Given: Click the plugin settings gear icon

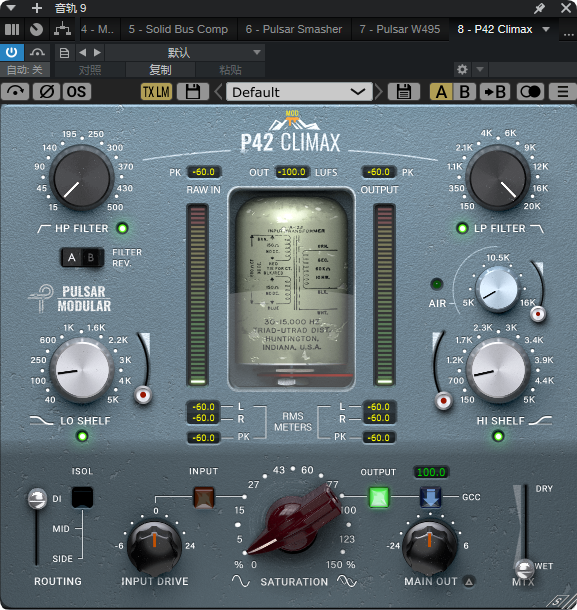Looking at the screenshot, I should click(462, 70).
